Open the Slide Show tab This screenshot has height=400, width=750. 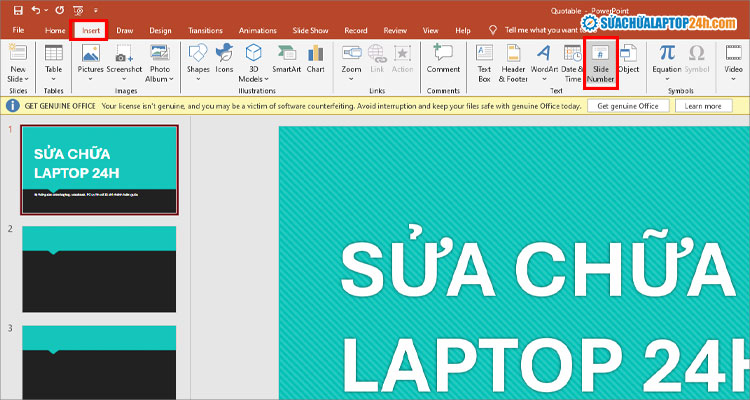310,30
